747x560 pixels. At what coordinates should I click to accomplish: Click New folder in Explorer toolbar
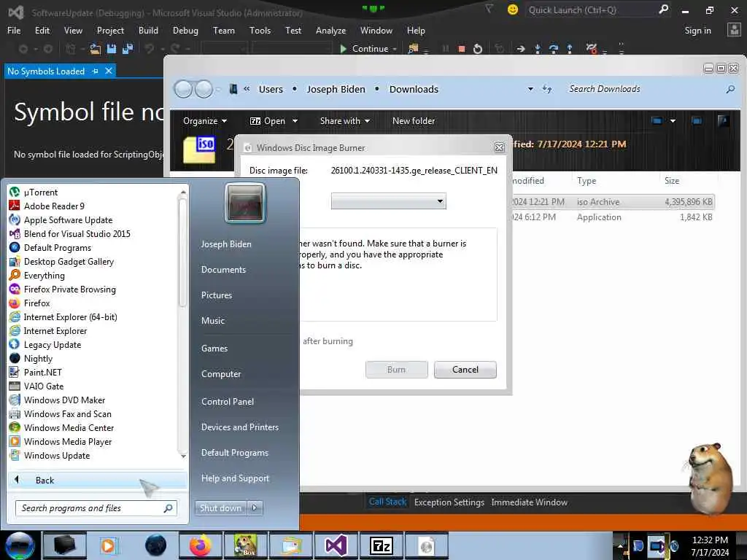point(414,121)
